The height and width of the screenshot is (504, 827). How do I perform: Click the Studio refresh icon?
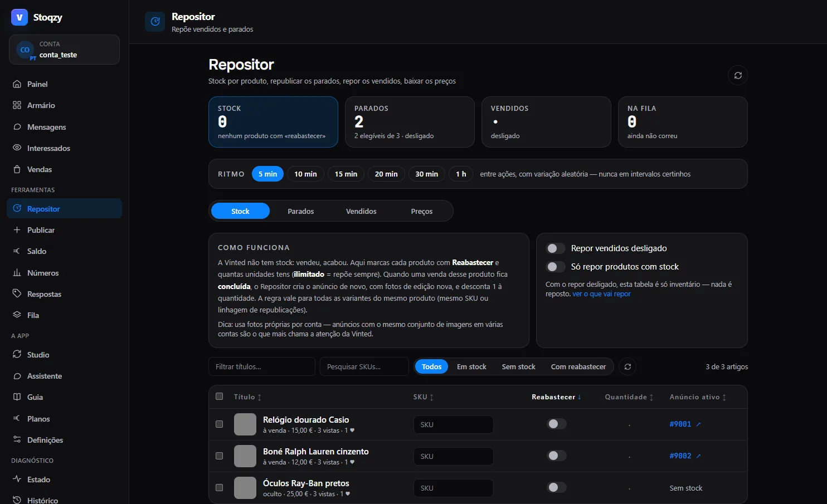[x=17, y=355]
